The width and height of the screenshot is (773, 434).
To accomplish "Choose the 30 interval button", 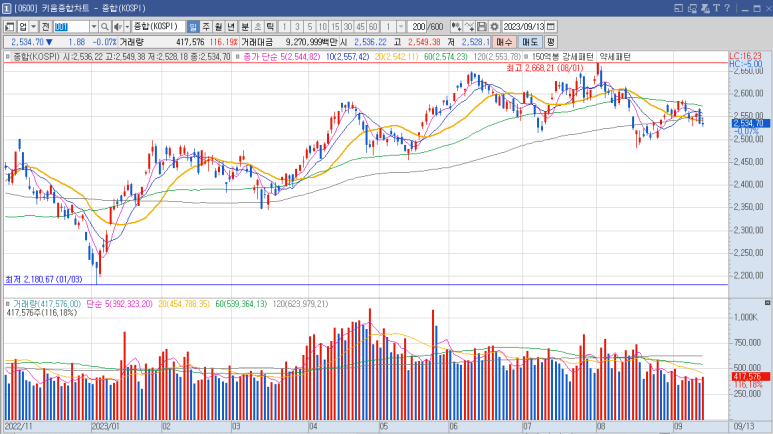I will point(348,27).
